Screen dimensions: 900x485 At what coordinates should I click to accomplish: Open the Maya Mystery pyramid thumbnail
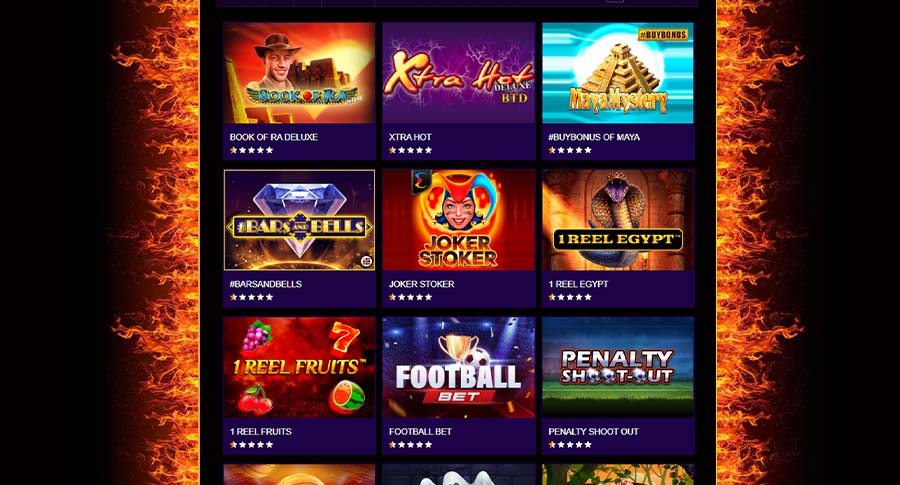pyautogui.click(x=618, y=73)
